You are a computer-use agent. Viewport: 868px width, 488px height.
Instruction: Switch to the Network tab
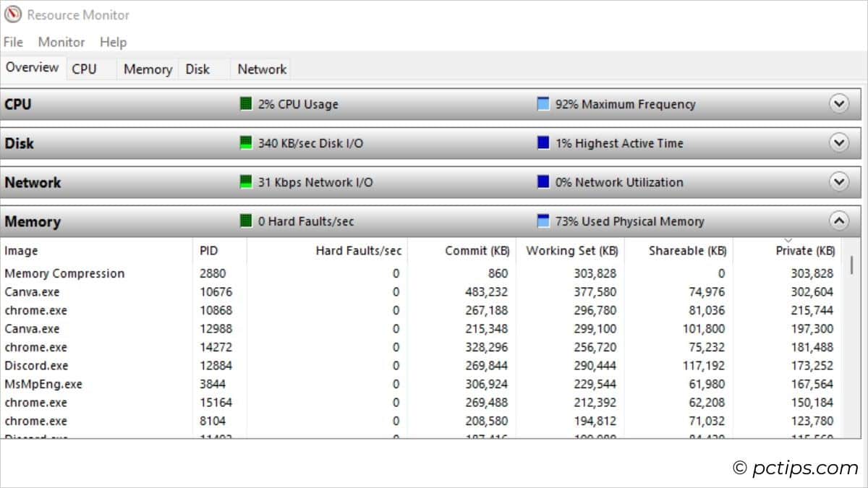(260, 68)
